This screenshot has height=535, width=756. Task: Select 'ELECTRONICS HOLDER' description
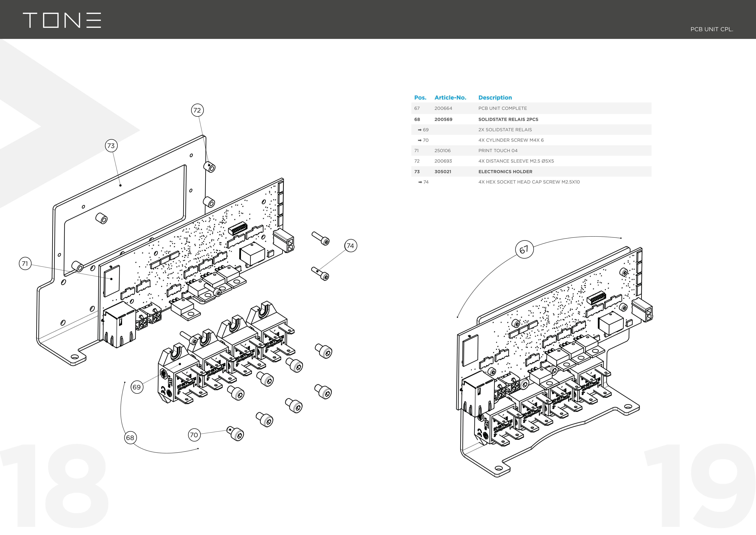pyautogui.click(x=505, y=172)
